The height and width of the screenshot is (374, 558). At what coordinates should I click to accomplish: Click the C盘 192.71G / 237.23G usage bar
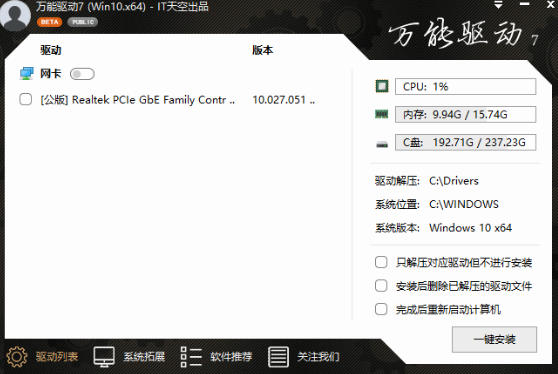(465, 142)
